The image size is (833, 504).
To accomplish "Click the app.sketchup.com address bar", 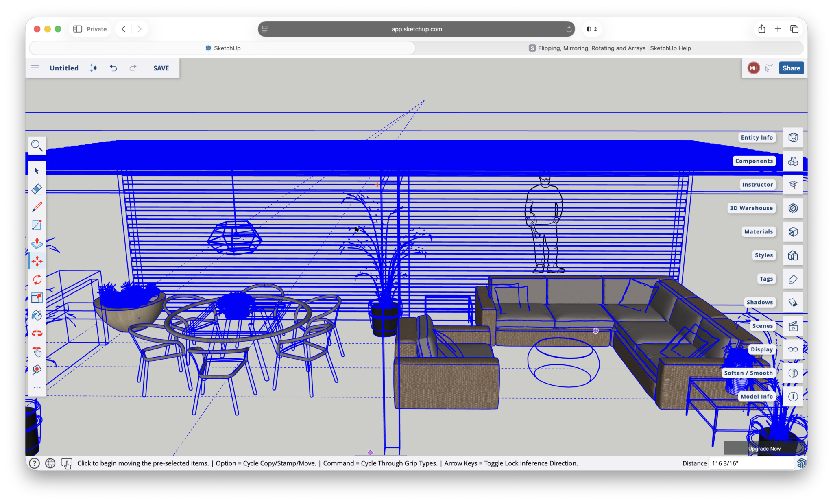I will click(416, 29).
